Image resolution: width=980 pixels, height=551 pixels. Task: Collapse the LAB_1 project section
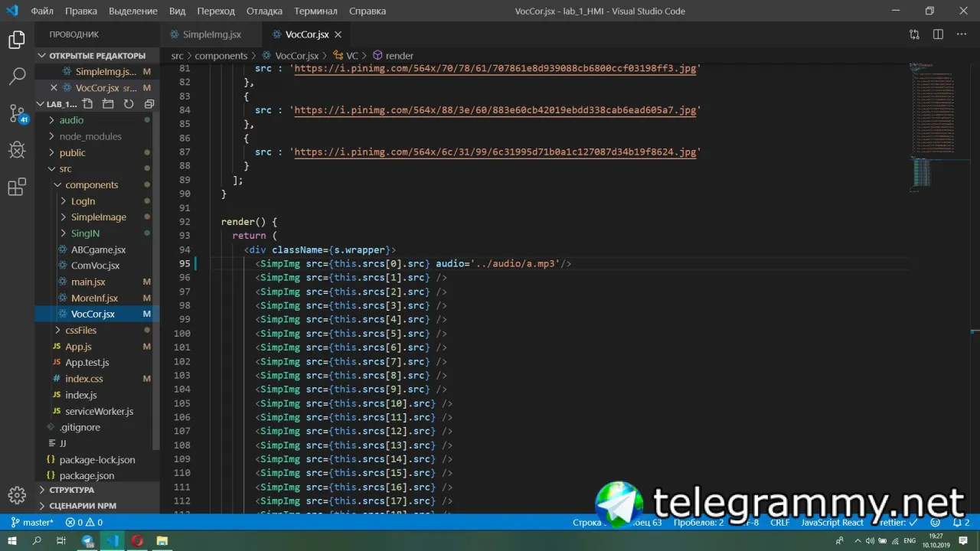[x=60, y=104]
